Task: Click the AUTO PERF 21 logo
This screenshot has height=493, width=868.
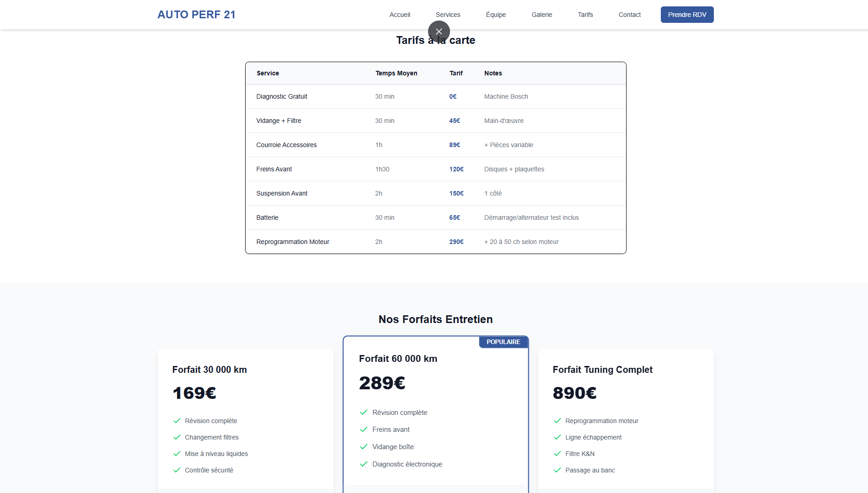Action: (196, 15)
